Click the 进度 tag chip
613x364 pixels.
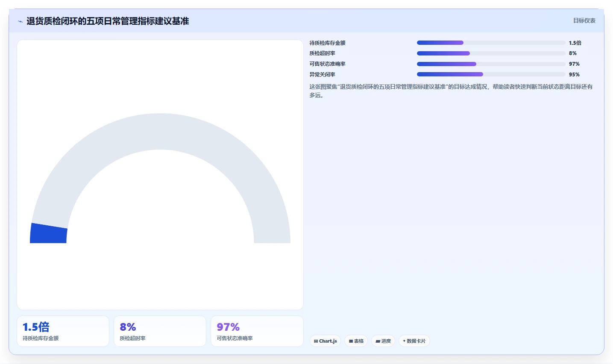coord(383,341)
